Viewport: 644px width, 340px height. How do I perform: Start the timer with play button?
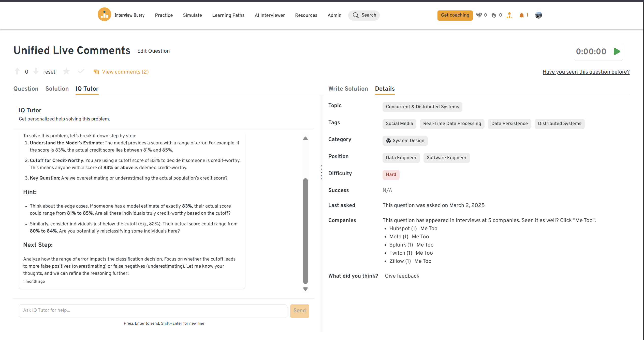pyautogui.click(x=617, y=51)
